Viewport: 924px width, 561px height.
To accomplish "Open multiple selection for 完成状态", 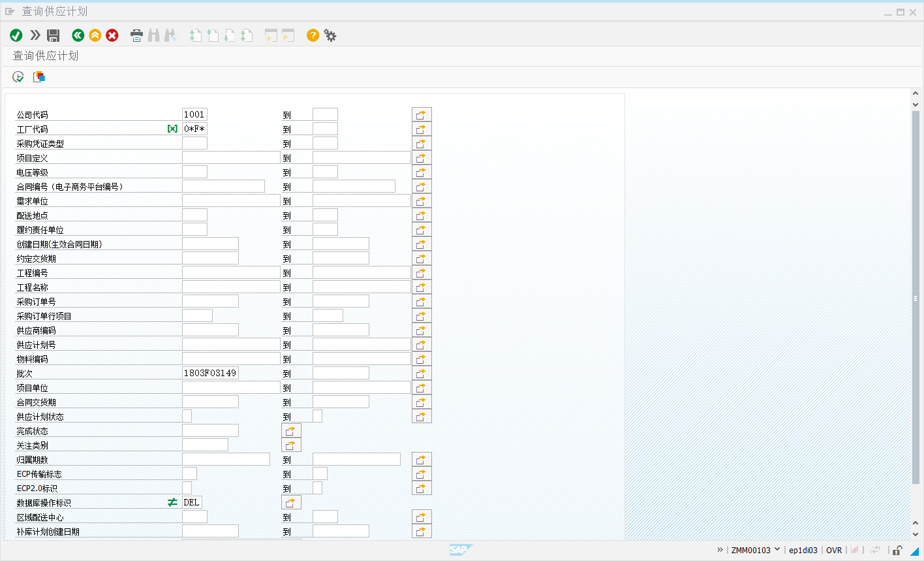I will [x=291, y=430].
